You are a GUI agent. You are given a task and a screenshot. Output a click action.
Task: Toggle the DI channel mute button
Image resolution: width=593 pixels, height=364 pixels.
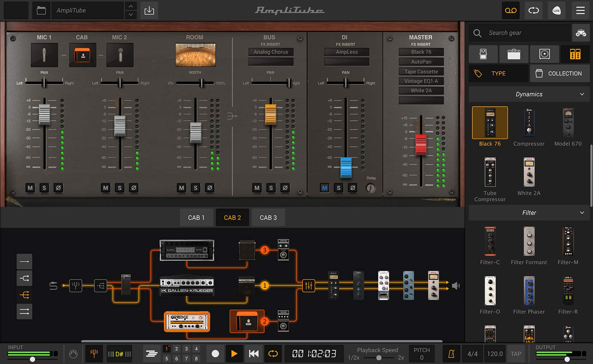324,188
